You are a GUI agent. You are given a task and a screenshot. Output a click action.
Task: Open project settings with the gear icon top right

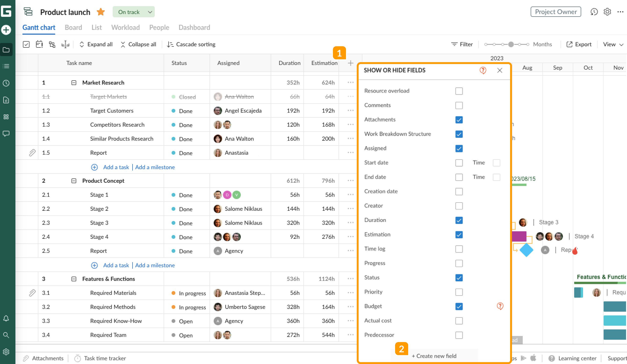click(x=607, y=12)
